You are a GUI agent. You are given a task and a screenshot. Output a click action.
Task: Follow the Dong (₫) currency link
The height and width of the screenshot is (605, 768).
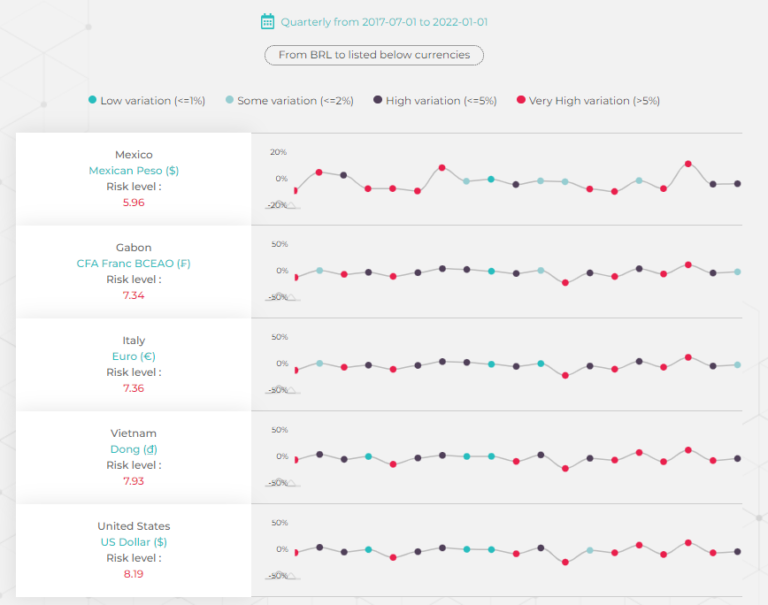(x=133, y=449)
